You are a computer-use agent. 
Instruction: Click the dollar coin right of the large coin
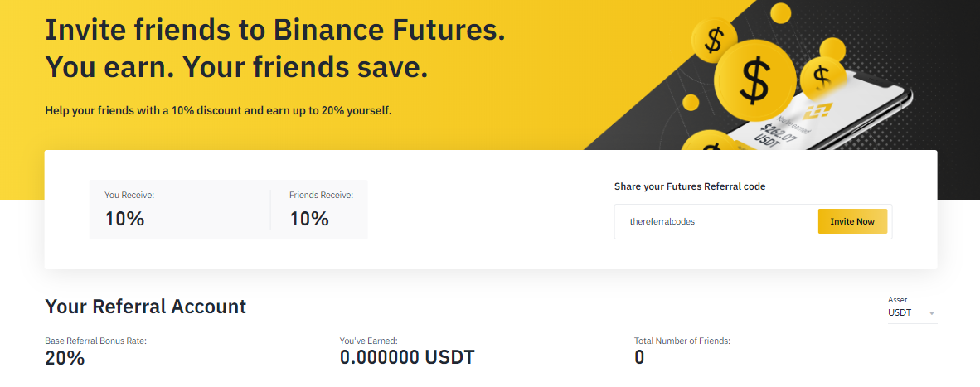(x=823, y=77)
